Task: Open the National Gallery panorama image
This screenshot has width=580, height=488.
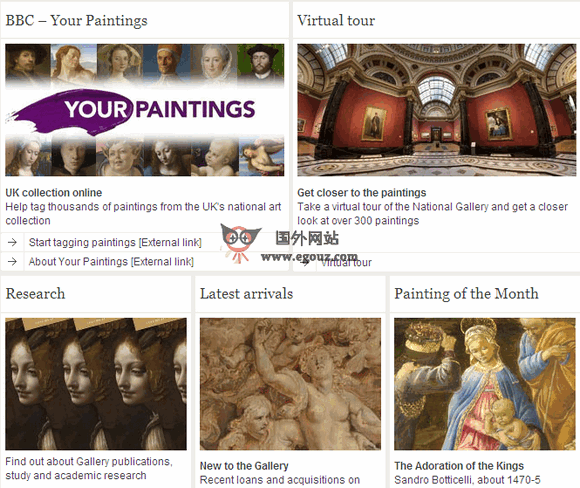Action: [436, 110]
